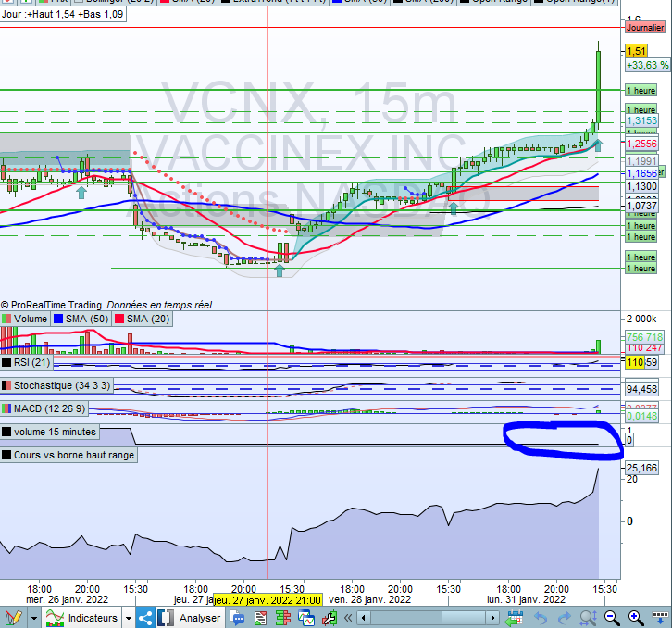The height and width of the screenshot is (628, 672).
Task: Expand the dropdown arrow next to Indicateurs
Action: (128, 618)
